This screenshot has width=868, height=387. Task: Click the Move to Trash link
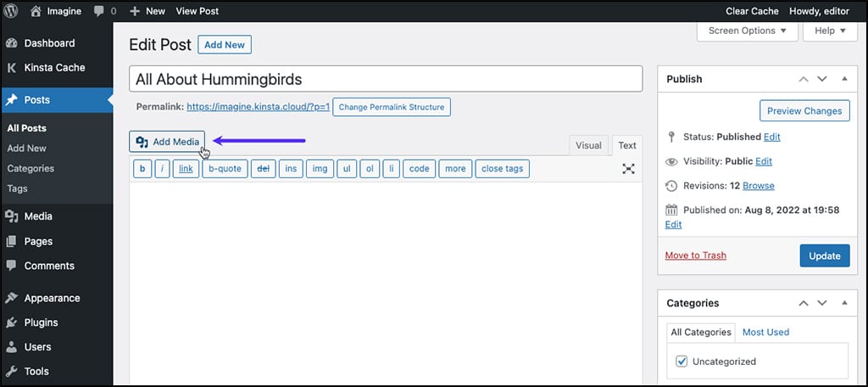(x=696, y=255)
